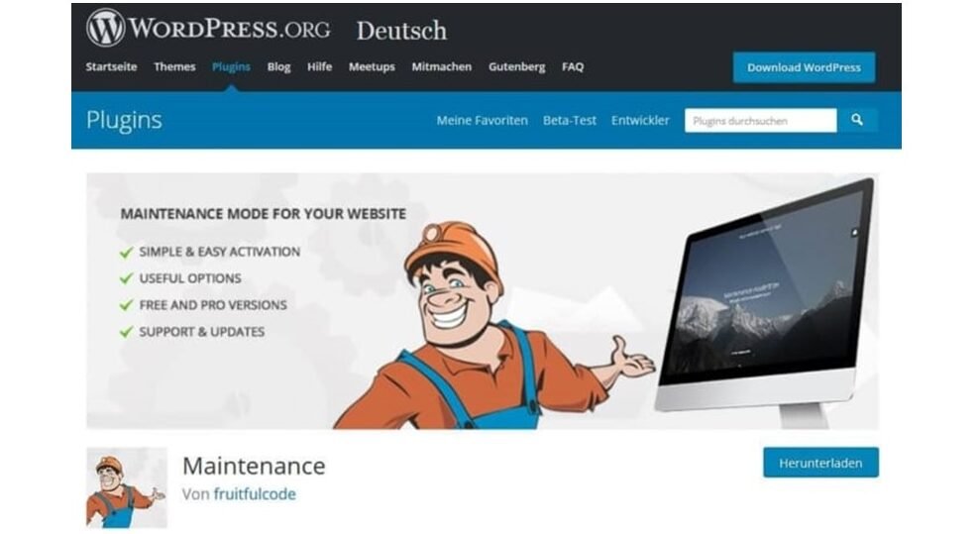This screenshot has height=534, width=980.
Task: Click the WordPress logo icon
Action: (x=105, y=28)
